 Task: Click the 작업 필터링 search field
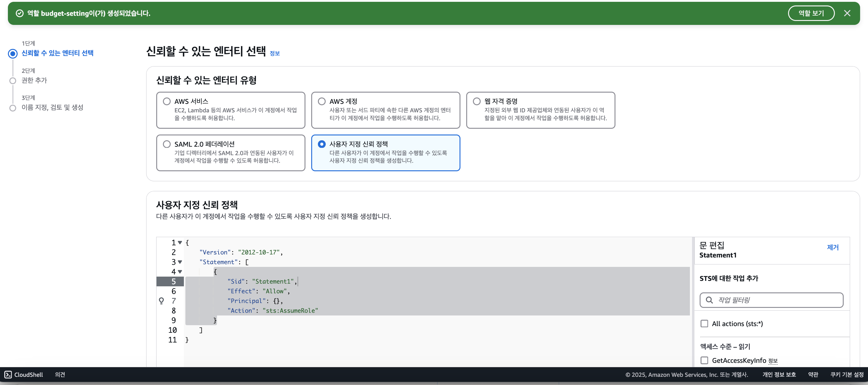tap(775, 300)
